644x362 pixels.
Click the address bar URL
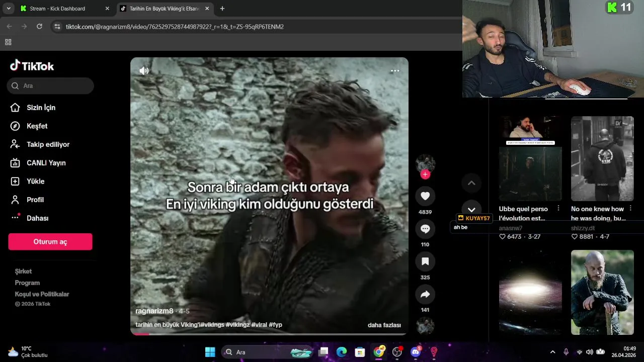pyautogui.click(x=175, y=27)
